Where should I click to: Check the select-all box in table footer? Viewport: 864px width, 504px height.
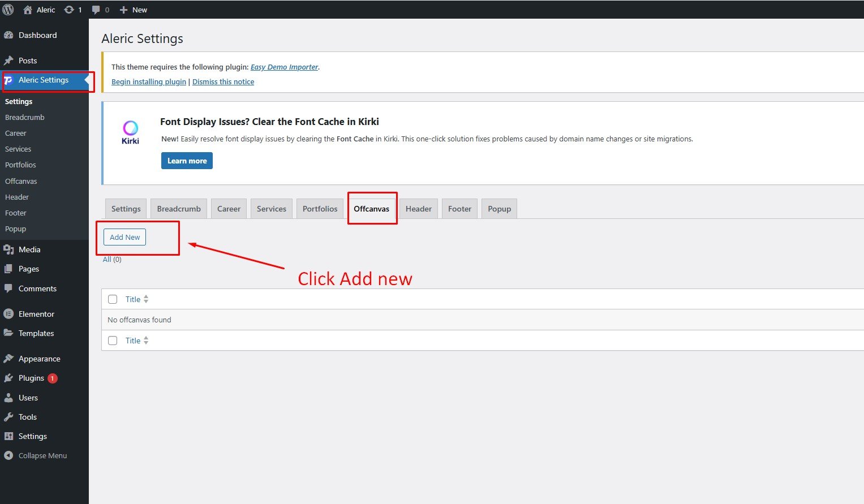113,341
